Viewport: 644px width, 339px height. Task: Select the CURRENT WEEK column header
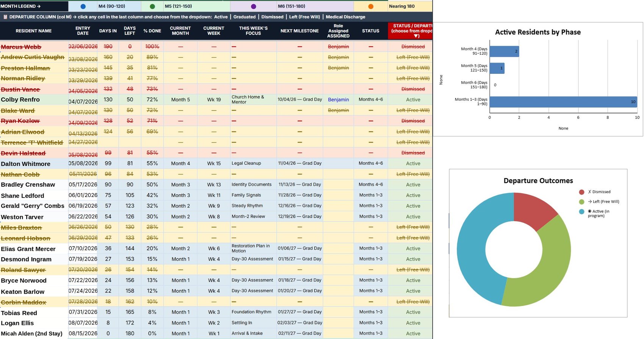click(x=214, y=31)
